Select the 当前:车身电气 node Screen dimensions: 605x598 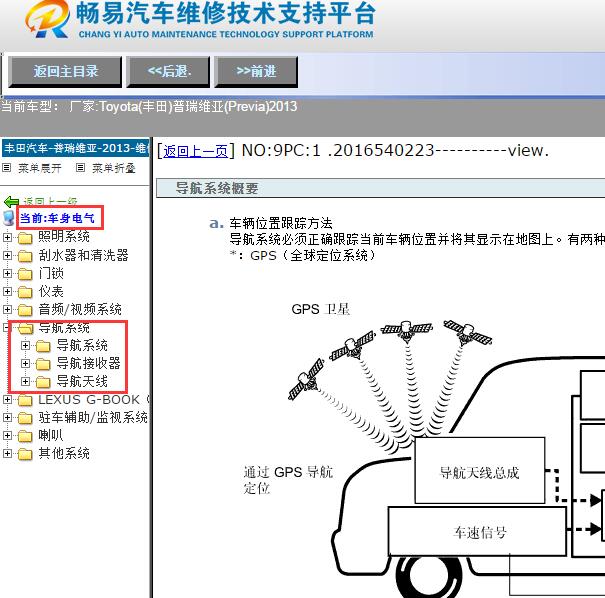[x=57, y=218]
